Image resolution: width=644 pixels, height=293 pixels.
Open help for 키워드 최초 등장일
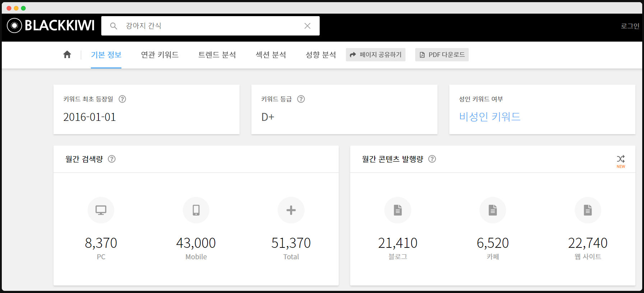[122, 99]
